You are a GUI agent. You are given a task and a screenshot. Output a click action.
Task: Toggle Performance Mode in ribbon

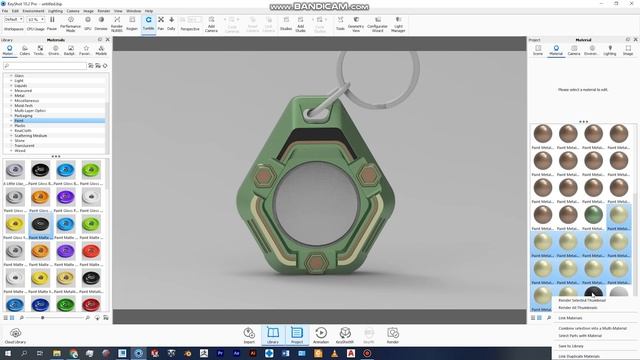(71, 24)
